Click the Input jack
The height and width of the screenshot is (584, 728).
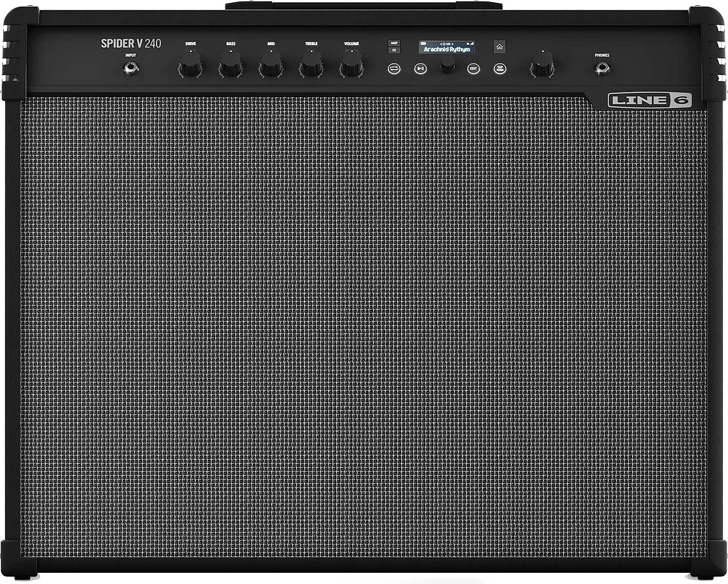[x=131, y=68]
